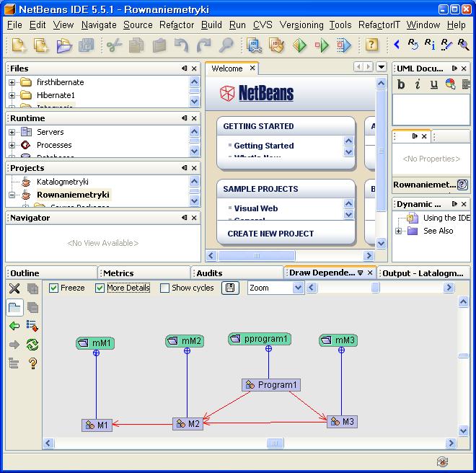Click the yellow question mark toolbar icon
The image size is (476, 473).
click(371, 45)
